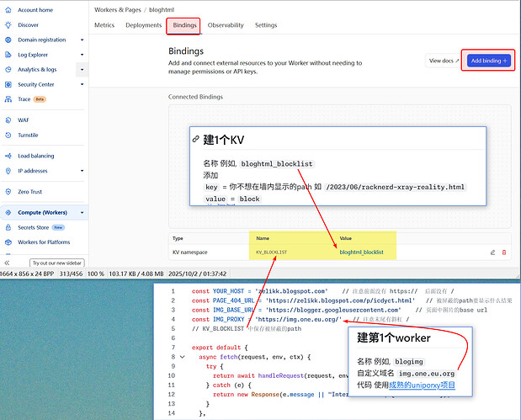This screenshot has width=521, height=420.
Task: Click Workers & Pages breadcrumb link
Action: click(118, 10)
